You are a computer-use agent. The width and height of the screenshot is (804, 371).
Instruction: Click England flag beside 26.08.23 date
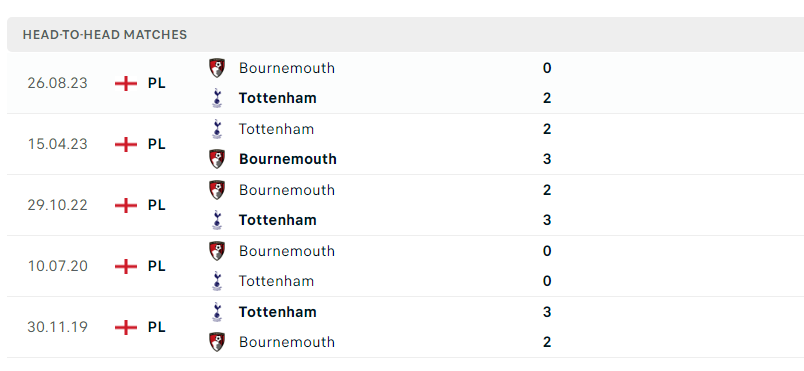126,83
